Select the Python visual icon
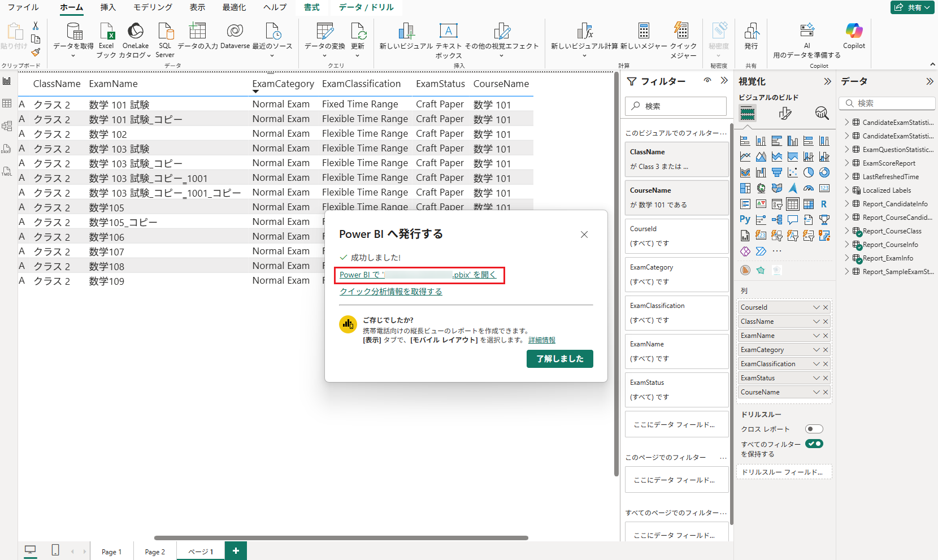Screen dimensions: 938x560 click(745, 220)
